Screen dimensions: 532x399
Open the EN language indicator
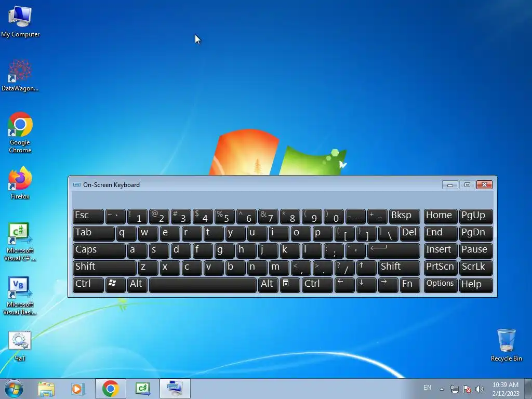tap(427, 388)
